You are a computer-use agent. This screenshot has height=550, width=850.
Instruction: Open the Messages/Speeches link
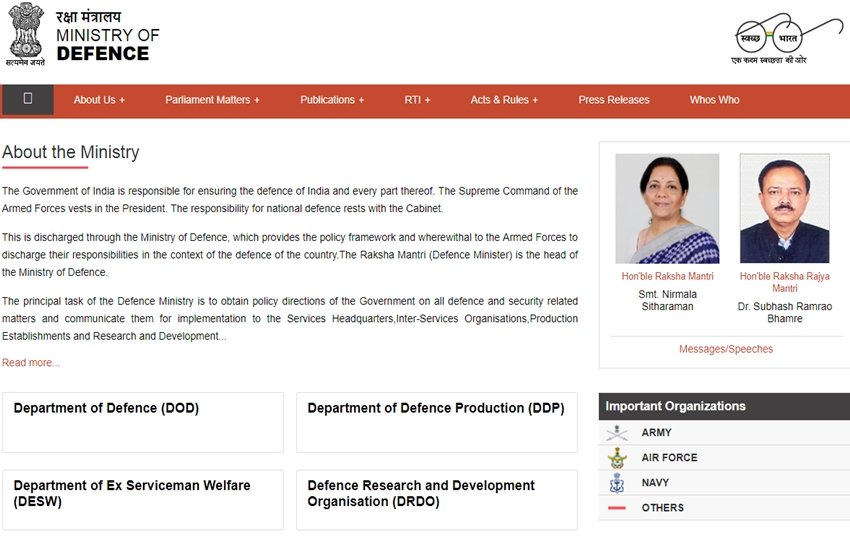(726, 349)
